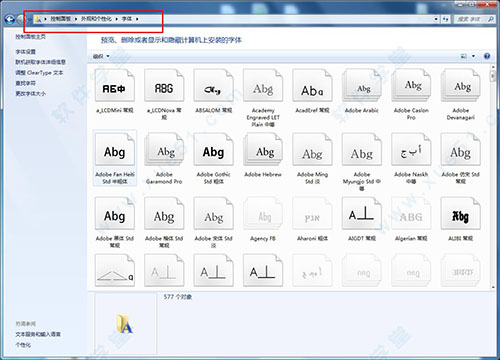Select the Adobe Devanagari font icon

tap(461, 85)
